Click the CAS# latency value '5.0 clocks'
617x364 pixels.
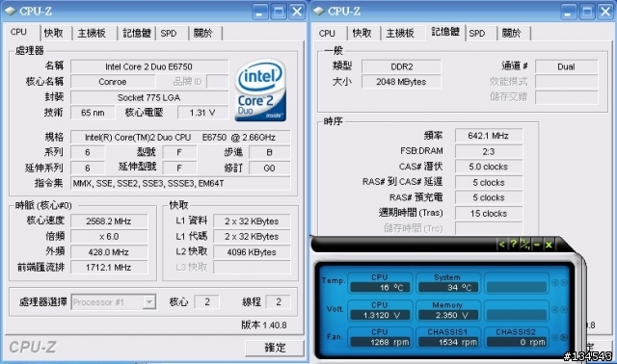click(x=489, y=167)
